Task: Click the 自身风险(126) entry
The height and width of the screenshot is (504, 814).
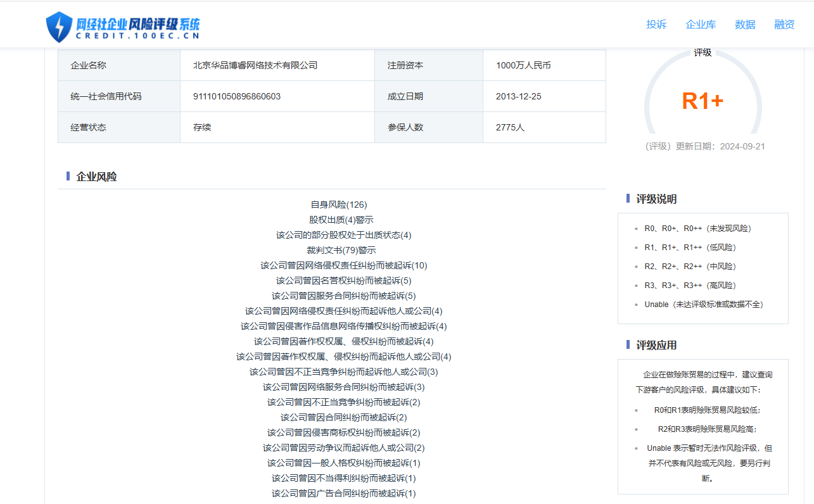Action: coord(339,205)
